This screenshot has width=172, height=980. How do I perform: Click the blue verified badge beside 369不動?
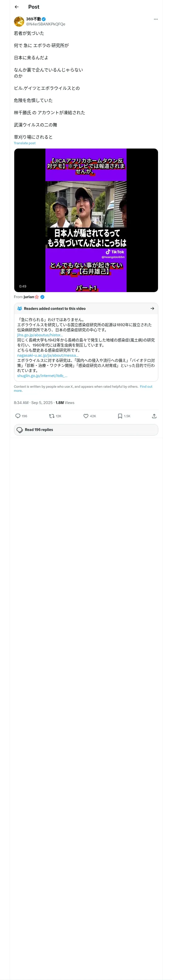click(44, 19)
